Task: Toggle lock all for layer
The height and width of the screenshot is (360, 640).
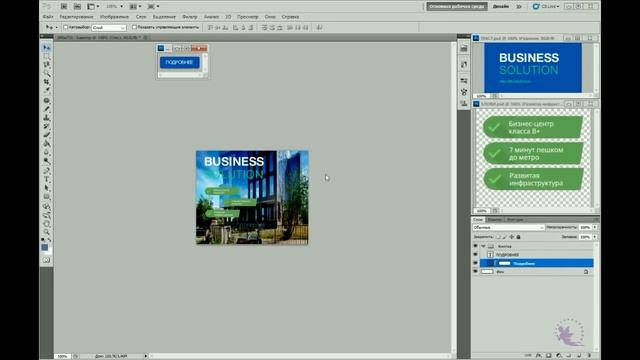Action: [x=519, y=237]
